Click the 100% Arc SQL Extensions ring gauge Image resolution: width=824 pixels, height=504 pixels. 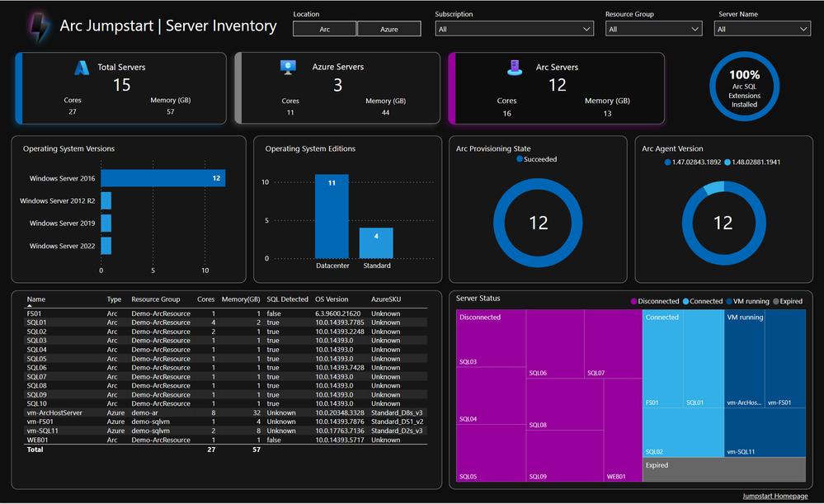point(744,86)
